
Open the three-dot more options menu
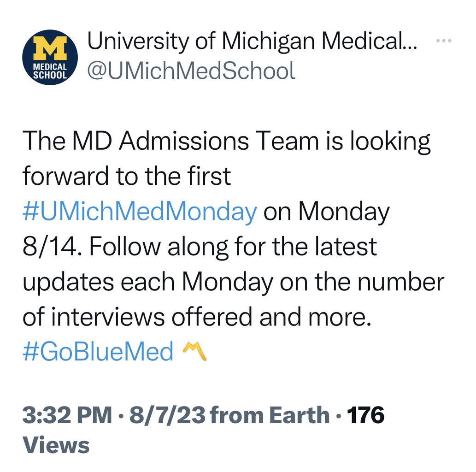pos(444,41)
